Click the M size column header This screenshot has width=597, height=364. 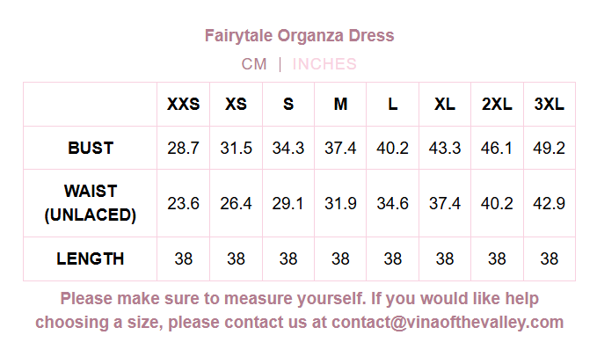(x=340, y=105)
